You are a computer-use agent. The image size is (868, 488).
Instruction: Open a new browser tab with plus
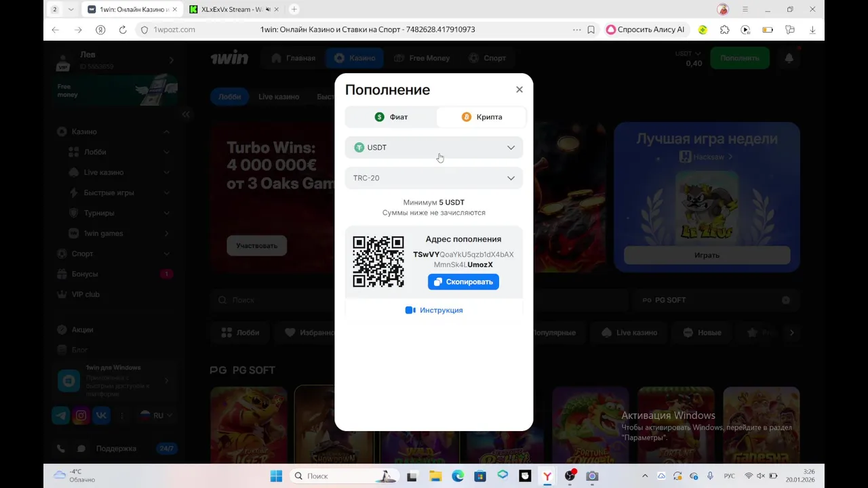click(x=294, y=9)
